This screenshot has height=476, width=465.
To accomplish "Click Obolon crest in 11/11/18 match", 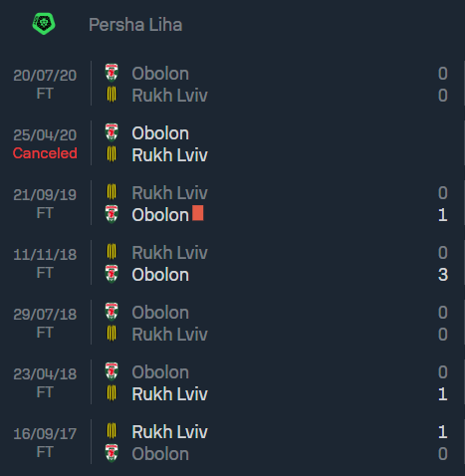I will (112, 274).
